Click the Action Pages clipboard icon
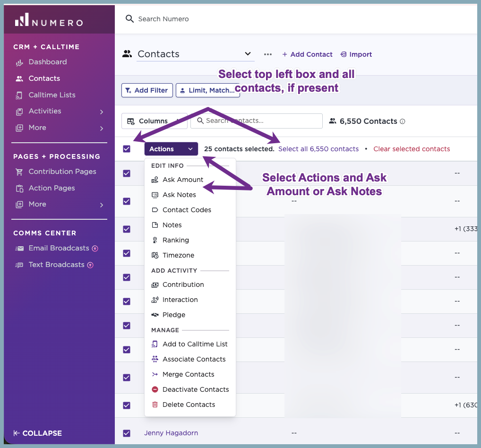The image size is (481, 448). (19, 189)
